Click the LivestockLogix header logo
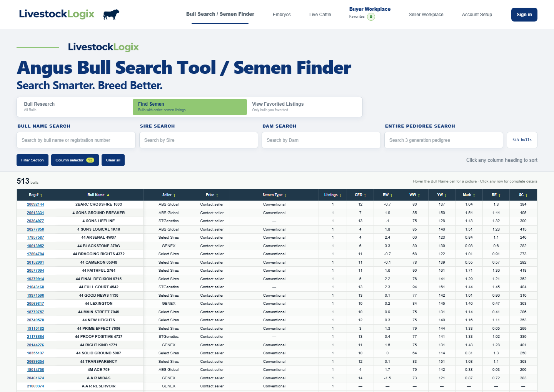554x392 pixels. (57, 14)
